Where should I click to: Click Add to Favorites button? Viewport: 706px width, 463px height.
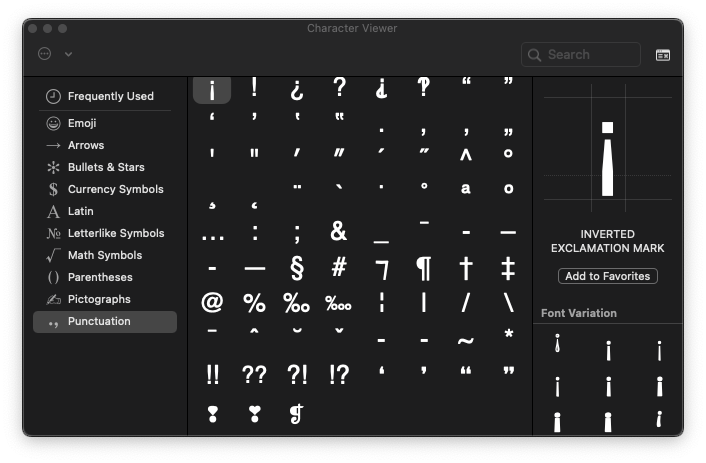pos(608,276)
